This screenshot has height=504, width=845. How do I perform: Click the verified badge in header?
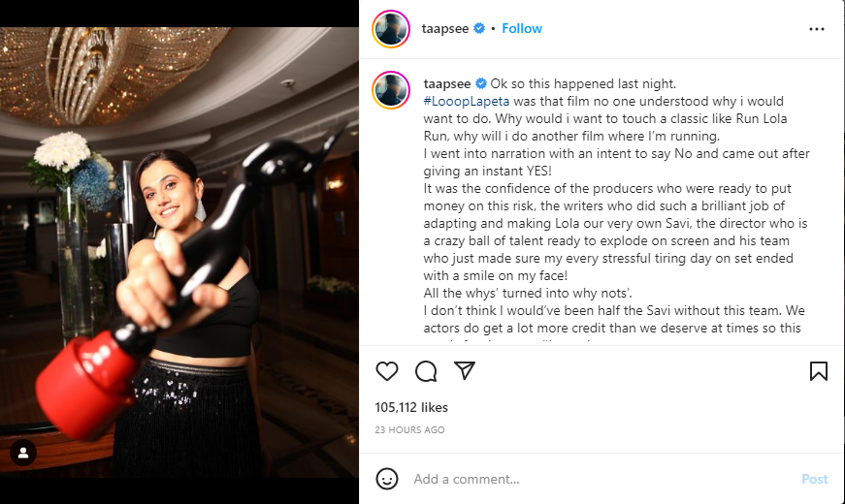pyautogui.click(x=478, y=29)
